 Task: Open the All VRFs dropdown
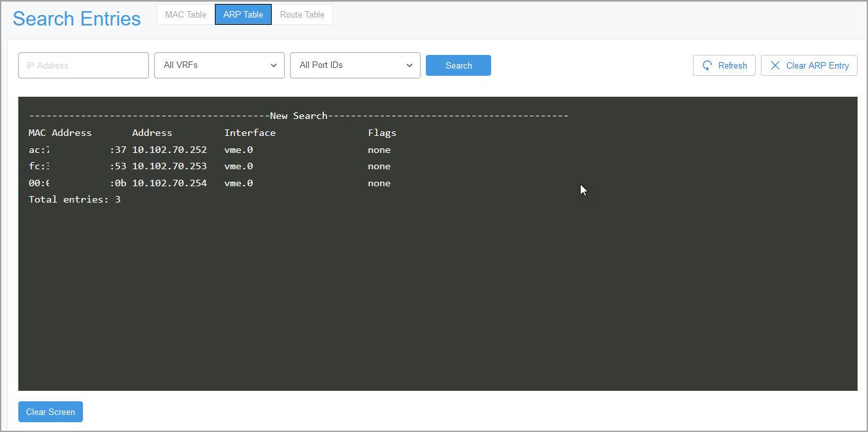coord(219,65)
